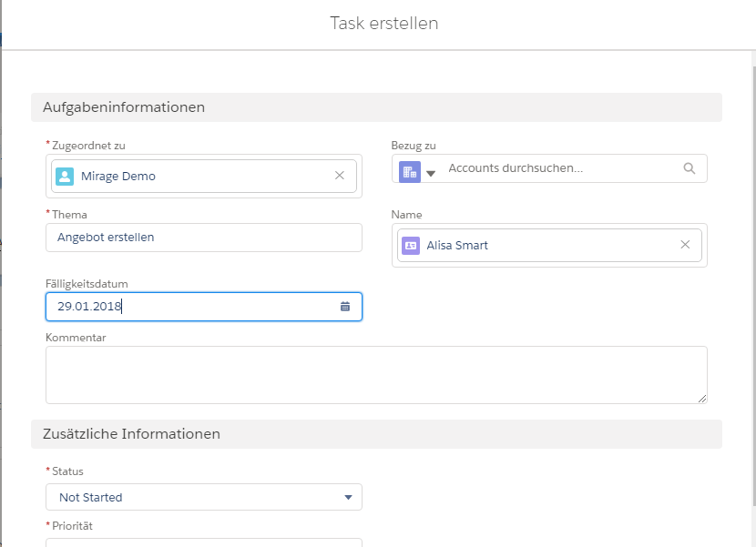Click the Aufgabeninformationen section header
756x547 pixels.
pyautogui.click(x=376, y=107)
